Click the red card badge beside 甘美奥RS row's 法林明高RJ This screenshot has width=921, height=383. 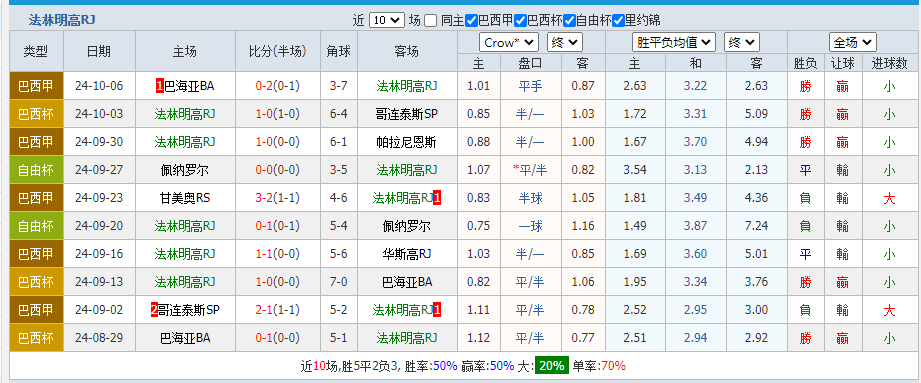437,198
